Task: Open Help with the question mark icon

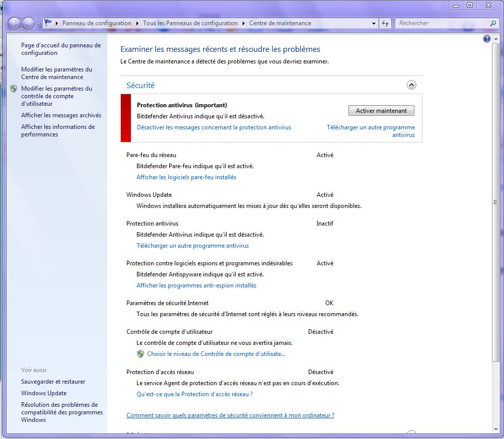Action: [x=487, y=39]
